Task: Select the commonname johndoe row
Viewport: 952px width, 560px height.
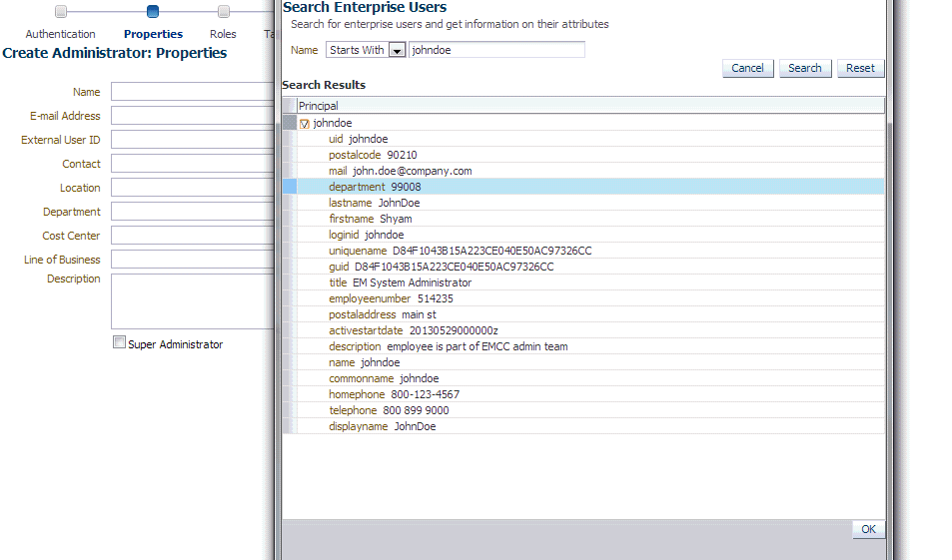Action: coord(590,378)
